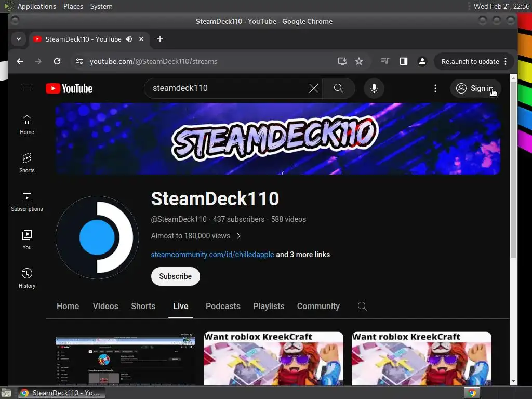Viewport: 532px width, 399px height.
Task: Click the magnifier search button
Action: 338,88
